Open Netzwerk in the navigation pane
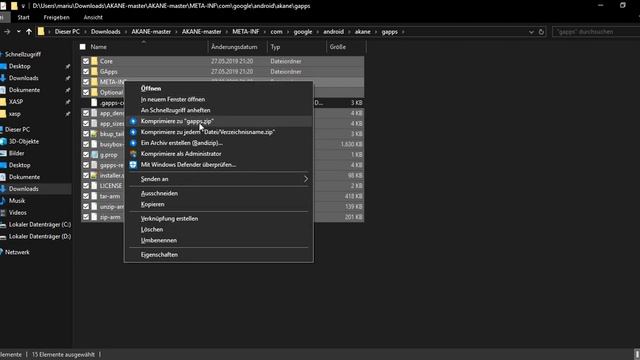Viewport: 640px width, 360px height. (17, 252)
